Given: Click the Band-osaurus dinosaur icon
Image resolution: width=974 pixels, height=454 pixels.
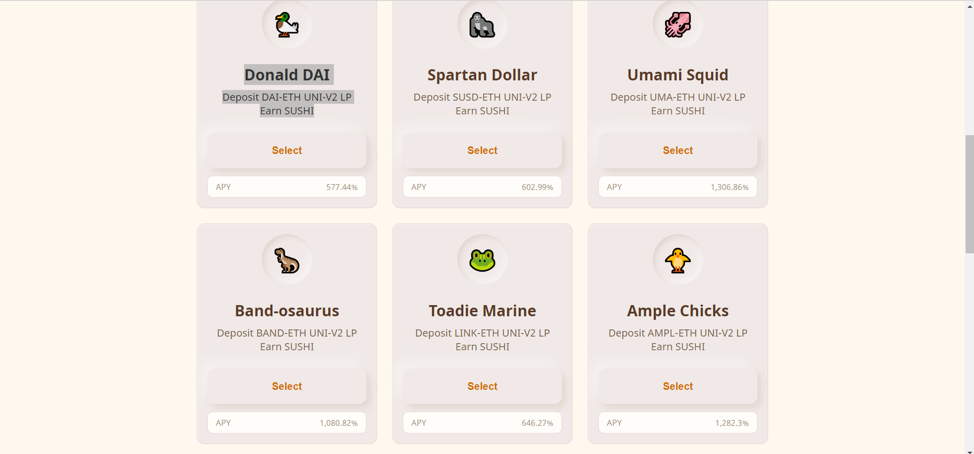Looking at the screenshot, I should (x=287, y=260).
